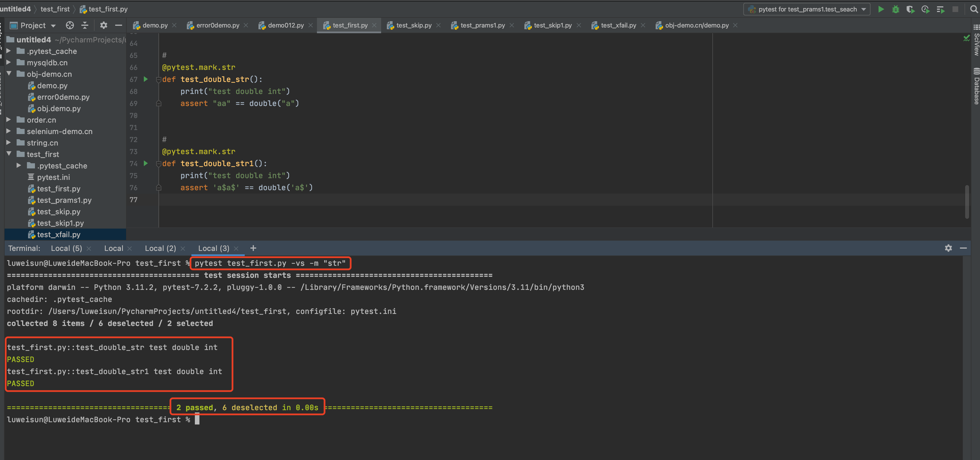Add a new terminal session

[x=253, y=248]
